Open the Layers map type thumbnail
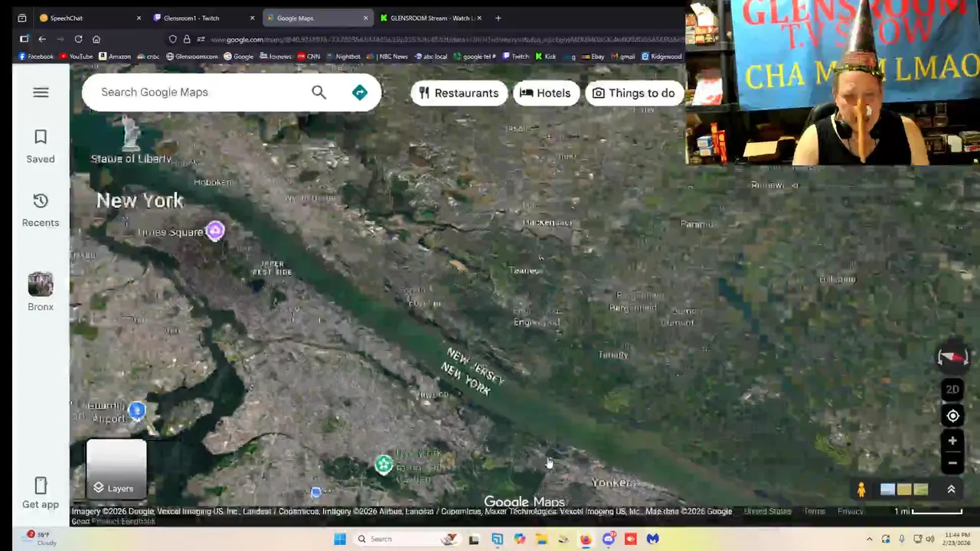Image resolution: width=980 pixels, height=551 pixels. coord(116,468)
